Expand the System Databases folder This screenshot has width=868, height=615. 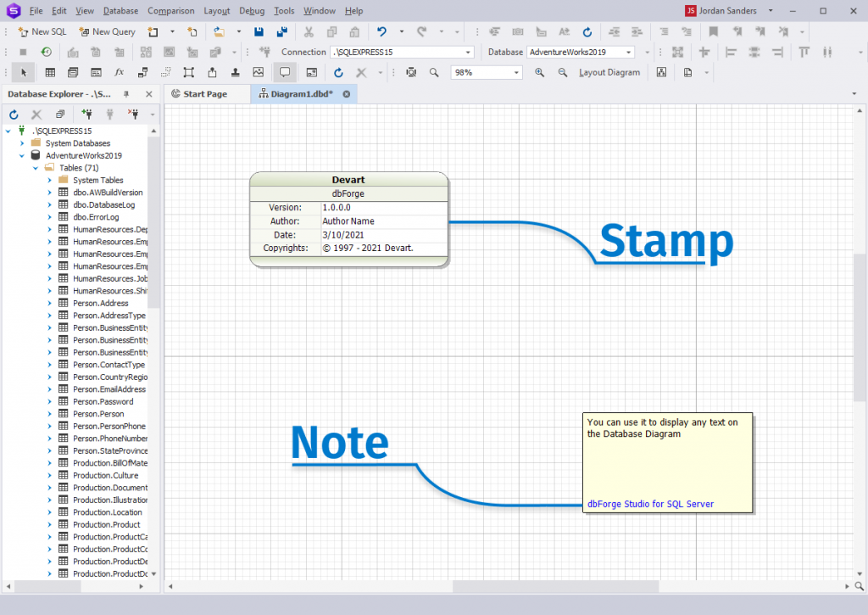22,143
